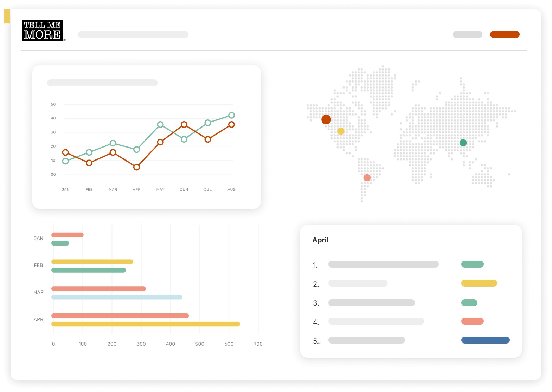Select the pink tag on item 4

[x=472, y=321]
